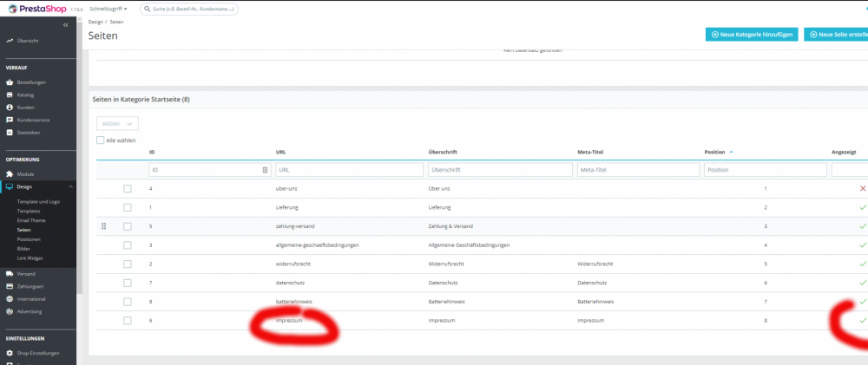Toggle the red X status for uber-uns
Viewport: 868px width, 365px height.
pyautogui.click(x=863, y=189)
